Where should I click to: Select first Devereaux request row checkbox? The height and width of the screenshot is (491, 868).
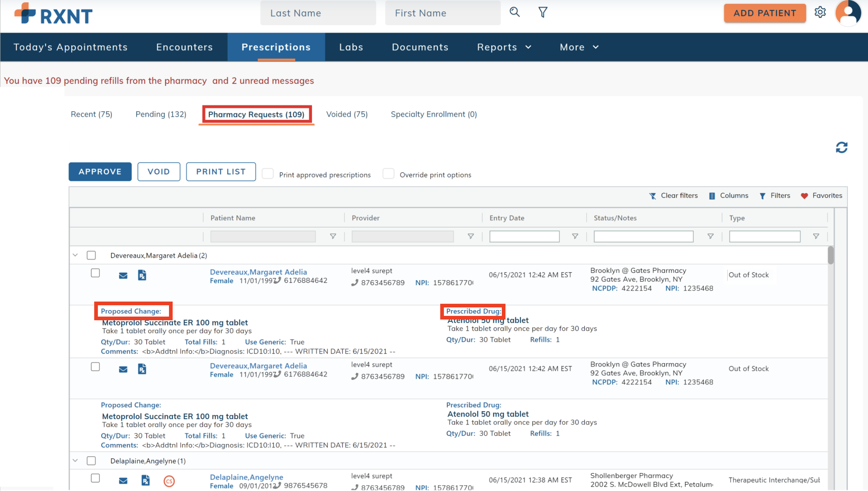click(x=95, y=273)
